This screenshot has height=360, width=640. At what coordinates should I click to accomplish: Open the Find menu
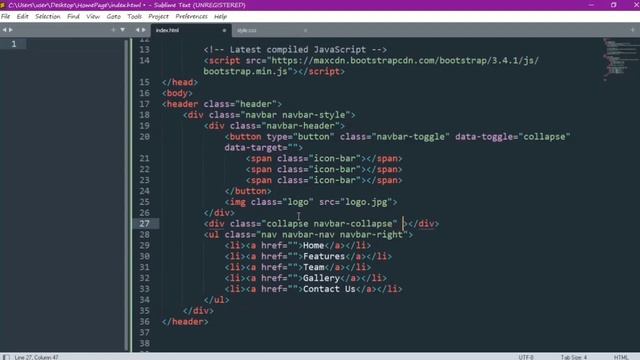pyautogui.click(x=73, y=16)
